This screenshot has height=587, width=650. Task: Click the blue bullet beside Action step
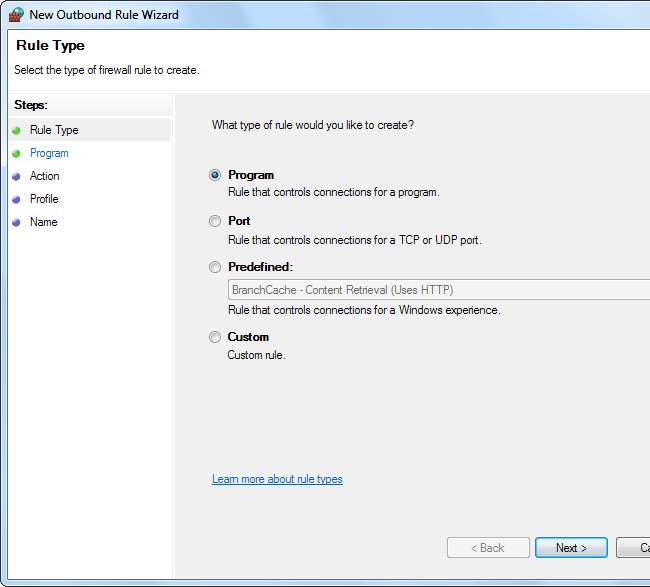16,176
